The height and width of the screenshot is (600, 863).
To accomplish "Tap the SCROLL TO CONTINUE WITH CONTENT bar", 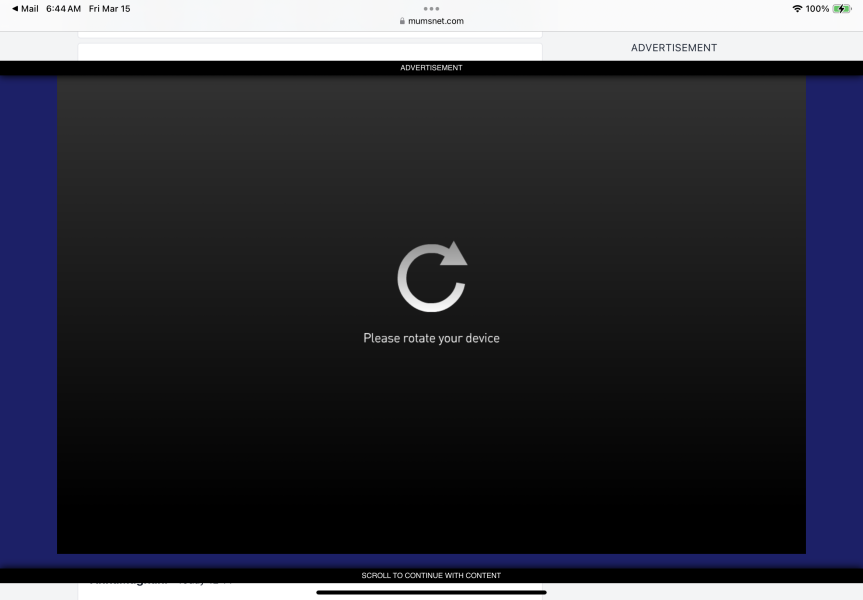I will (x=431, y=574).
